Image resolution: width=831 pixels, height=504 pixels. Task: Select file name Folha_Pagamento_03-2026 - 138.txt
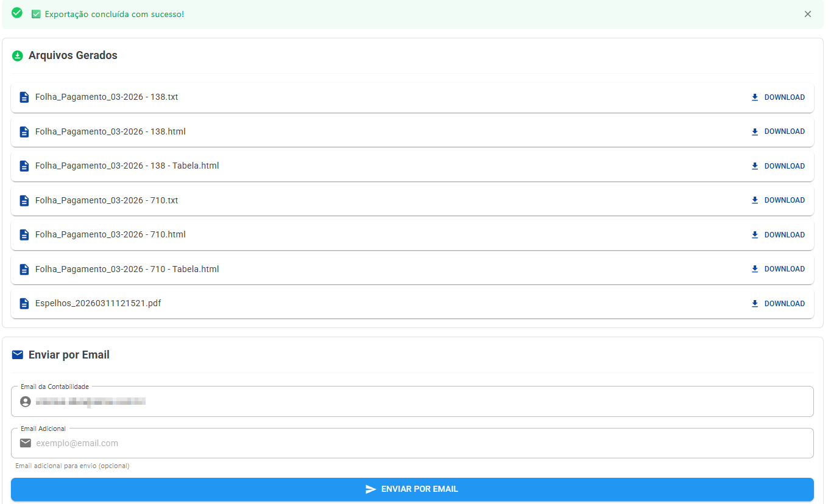(x=107, y=97)
